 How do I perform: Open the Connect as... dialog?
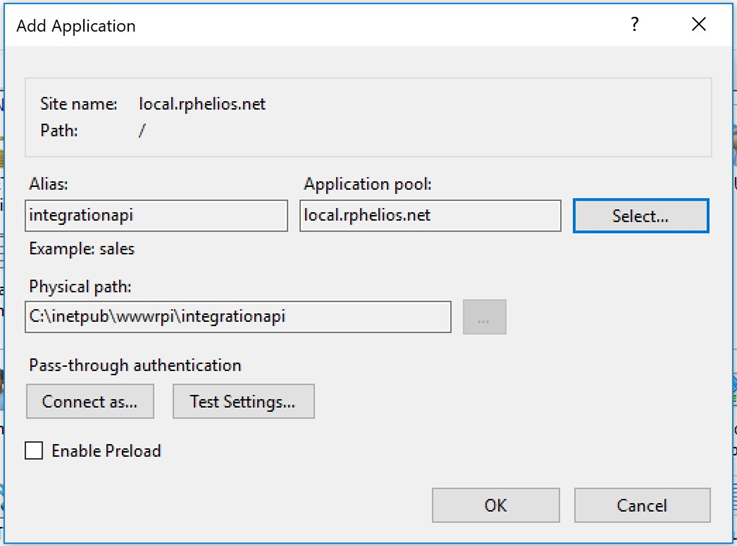pyautogui.click(x=90, y=402)
